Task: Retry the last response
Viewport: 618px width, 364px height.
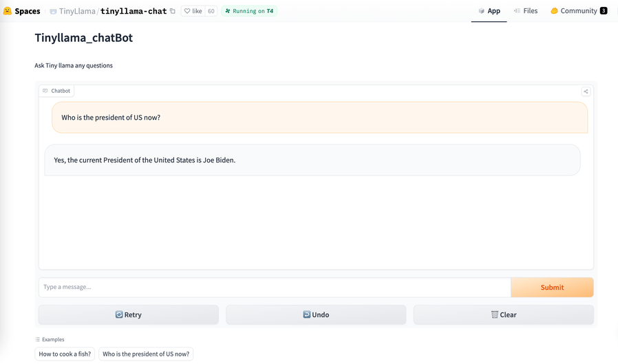Action: (129, 314)
